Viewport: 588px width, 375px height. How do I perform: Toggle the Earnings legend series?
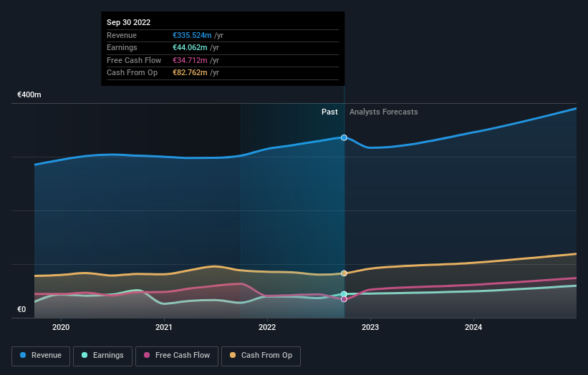102,356
